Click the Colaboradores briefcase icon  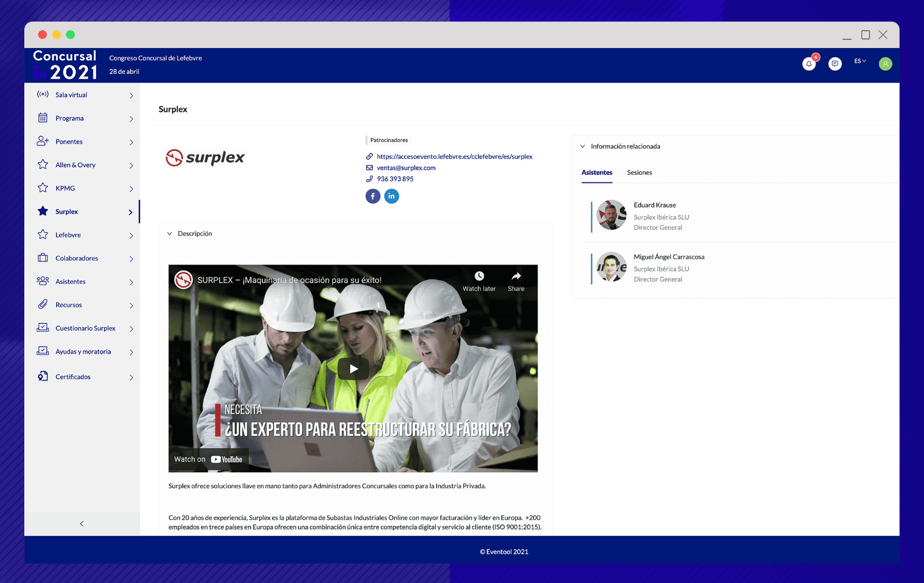[x=43, y=257]
